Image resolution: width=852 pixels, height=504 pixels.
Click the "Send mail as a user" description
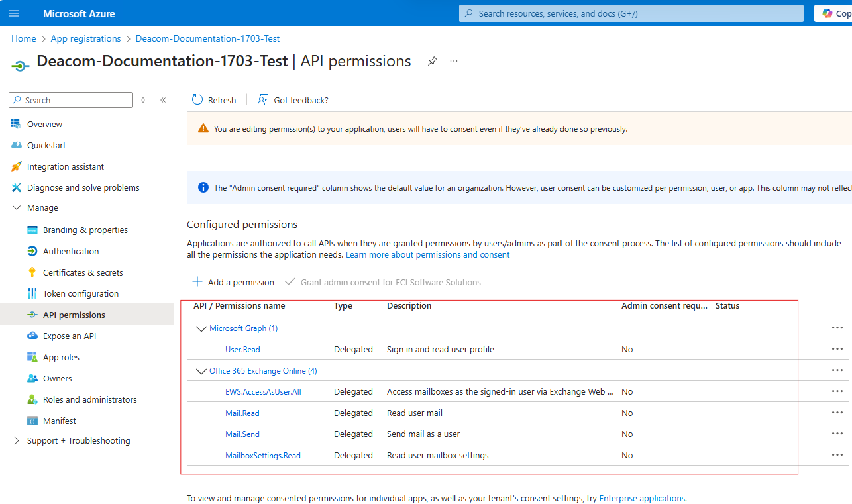point(423,434)
